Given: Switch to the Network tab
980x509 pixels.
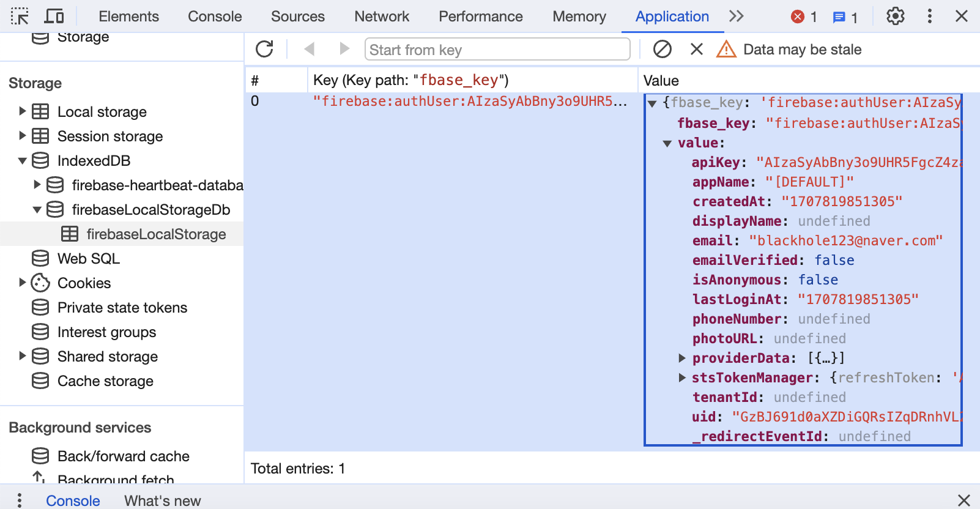Looking at the screenshot, I should (382, 17).
